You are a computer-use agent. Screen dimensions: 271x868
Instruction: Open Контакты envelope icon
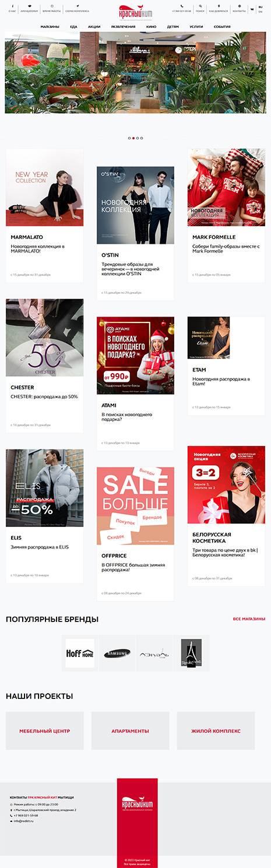click(x=239, y=6)
